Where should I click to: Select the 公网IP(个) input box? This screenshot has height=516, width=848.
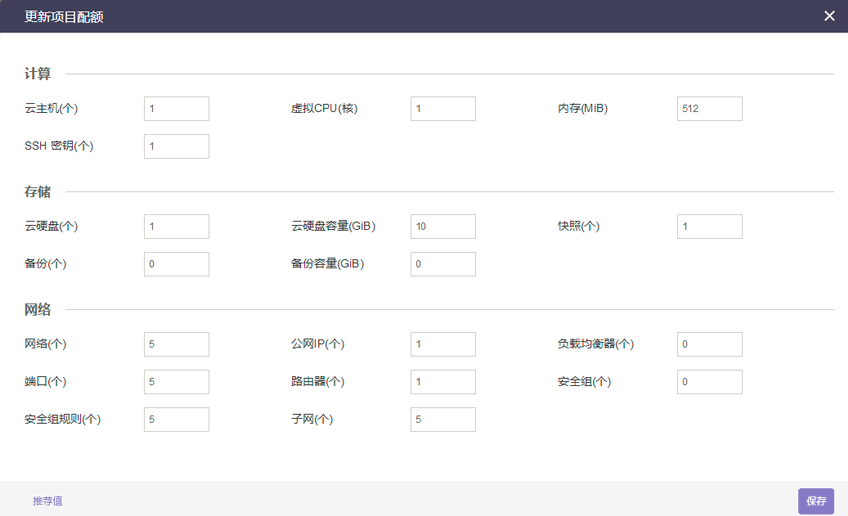tap(442, 345)
